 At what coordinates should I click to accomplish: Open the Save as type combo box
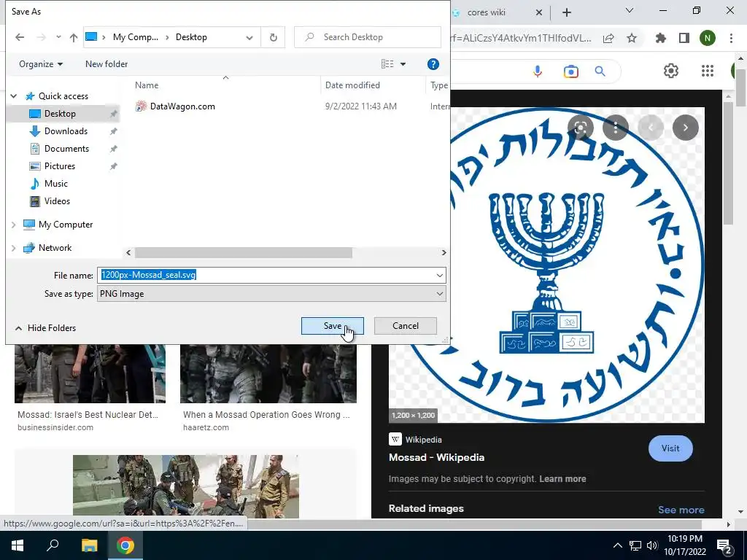(x=271, y=294)
